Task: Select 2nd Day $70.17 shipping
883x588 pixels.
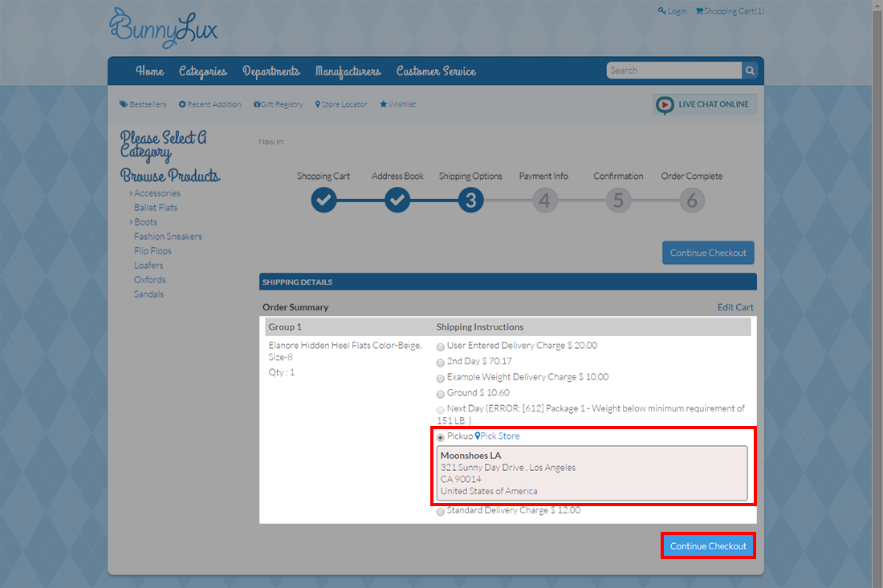Action: tap(441, 363)
